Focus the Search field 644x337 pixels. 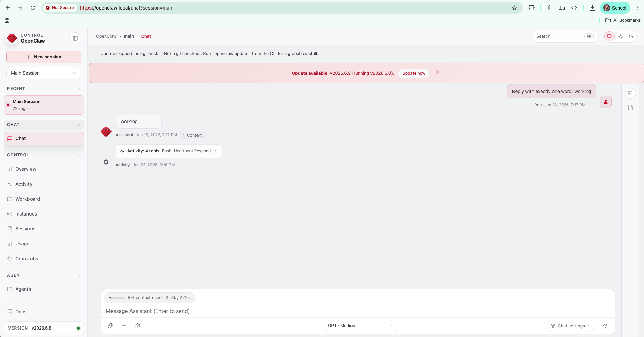coord(565,36)
